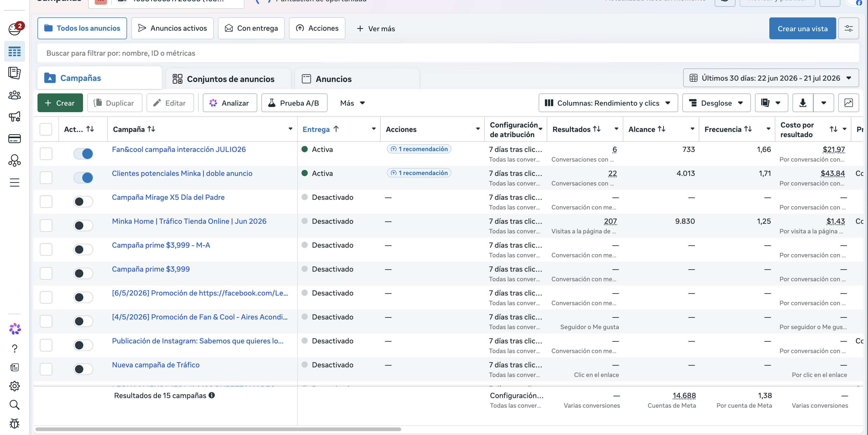
Task: Switch to the Campañas tab
Action: (100, 78)
